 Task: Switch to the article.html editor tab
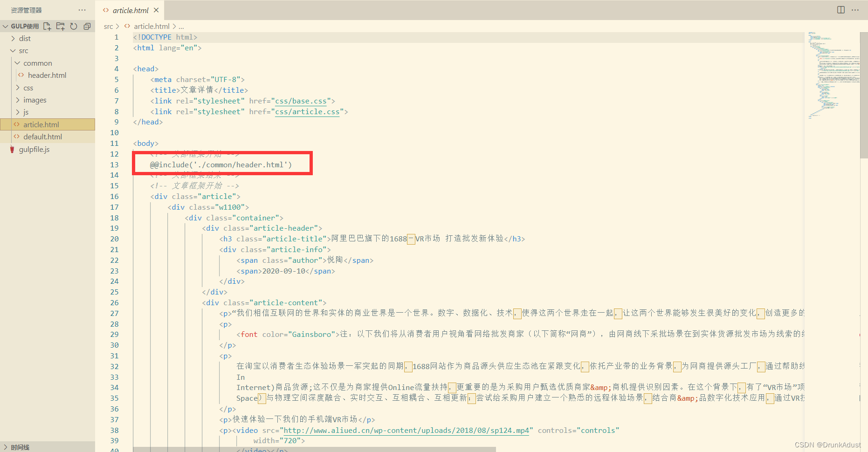point(131,9)
